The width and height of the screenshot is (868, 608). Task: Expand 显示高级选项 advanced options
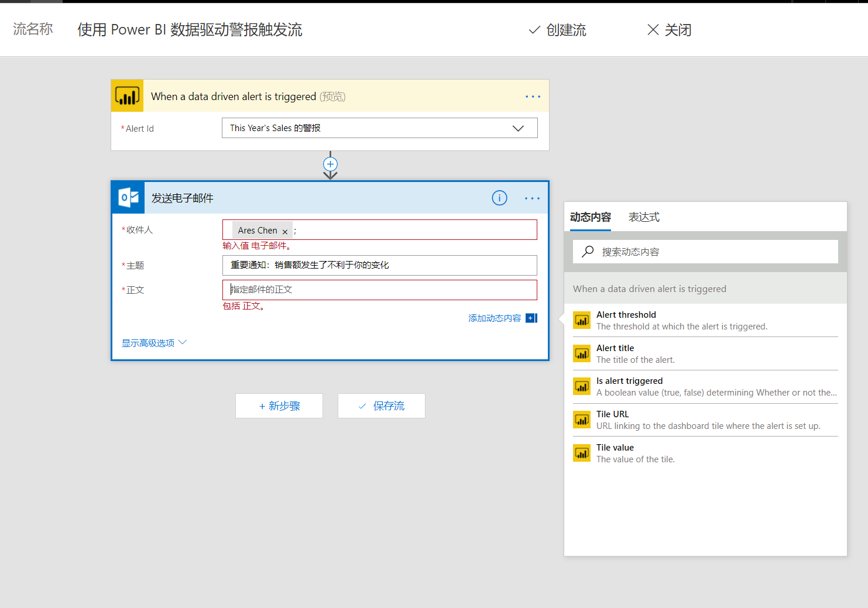pyautogui.click(x=153, y=343)
